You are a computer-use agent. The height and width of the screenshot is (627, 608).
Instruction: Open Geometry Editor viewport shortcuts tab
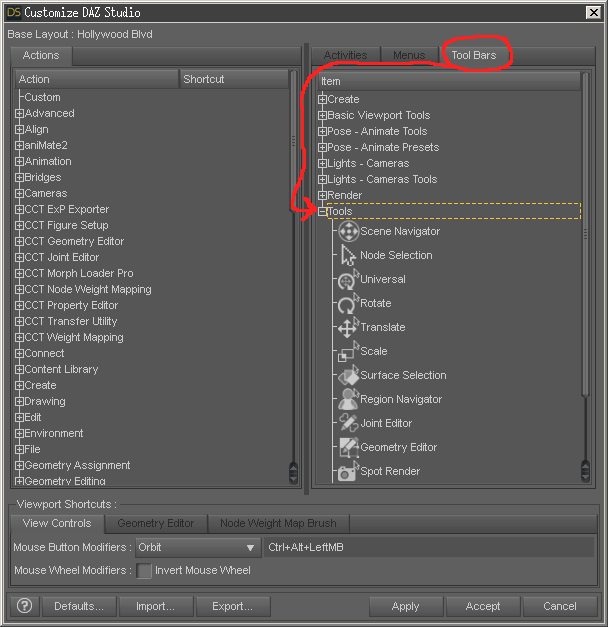tap(156, 523)
